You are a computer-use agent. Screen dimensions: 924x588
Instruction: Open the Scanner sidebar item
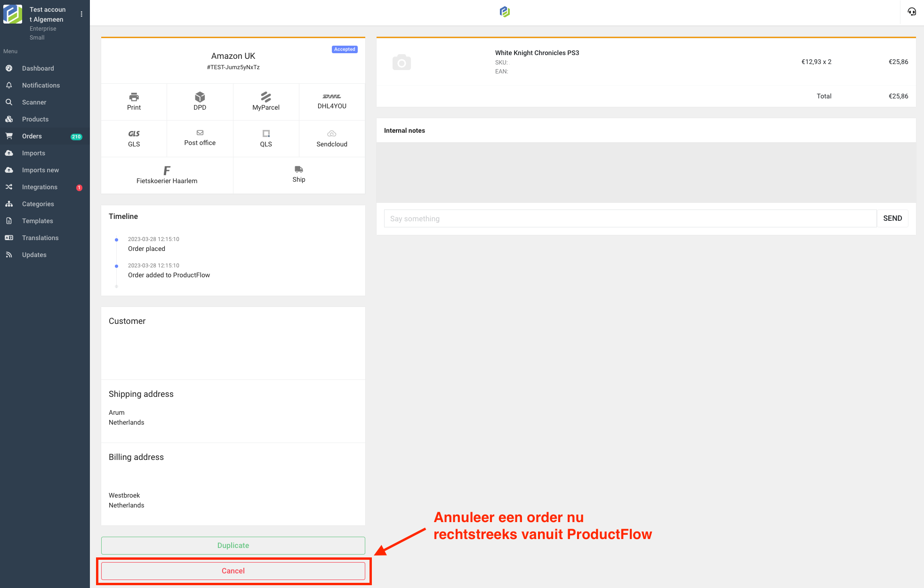click(x=34, y=102)
